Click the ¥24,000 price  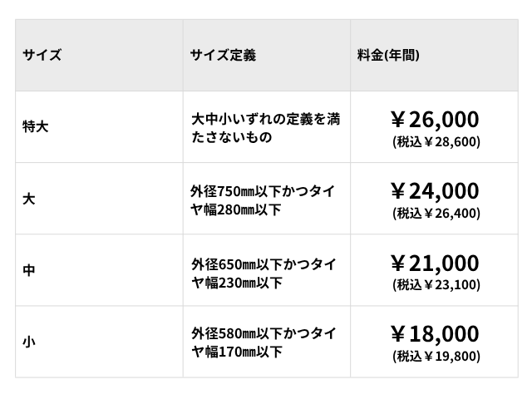click(435, 191)
